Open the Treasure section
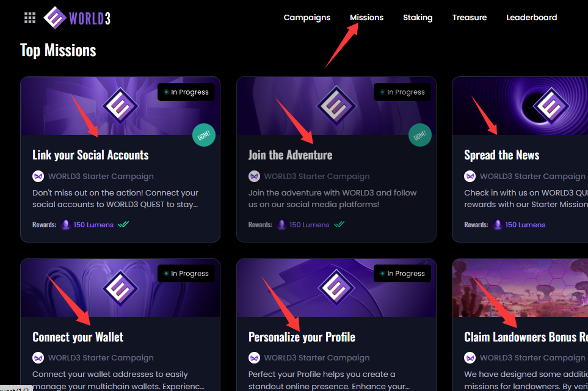The image size is (588, 391). 469,17
